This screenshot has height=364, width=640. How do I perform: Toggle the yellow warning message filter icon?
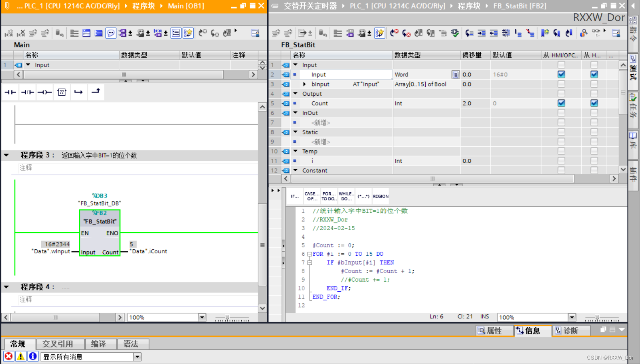point(21,356)
